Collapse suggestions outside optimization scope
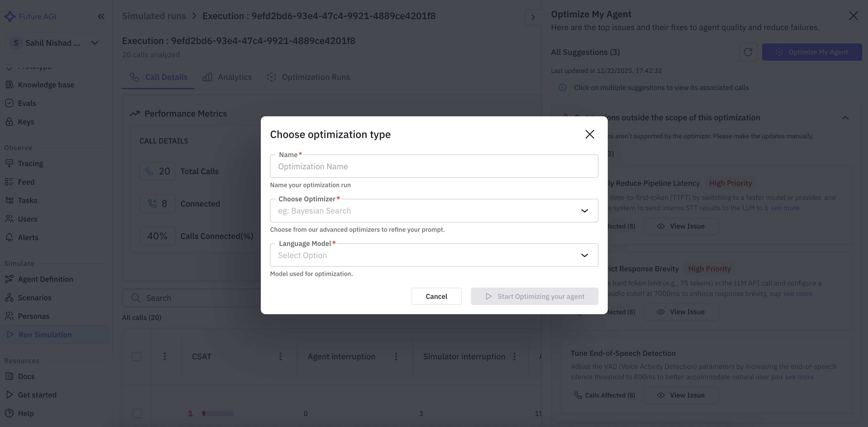Viewport: 868px width, 427px height. click(x=845, y=118)
